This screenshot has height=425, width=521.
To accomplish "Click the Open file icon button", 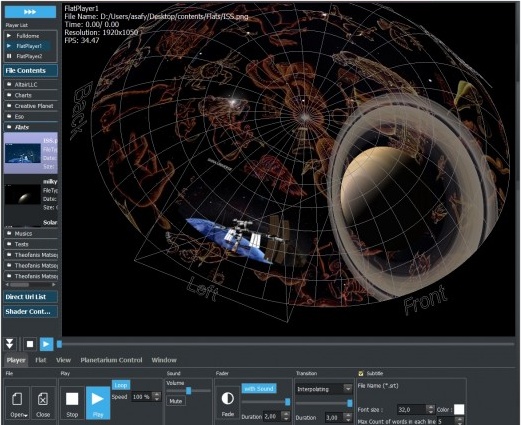I will click(x=18, y=404).
